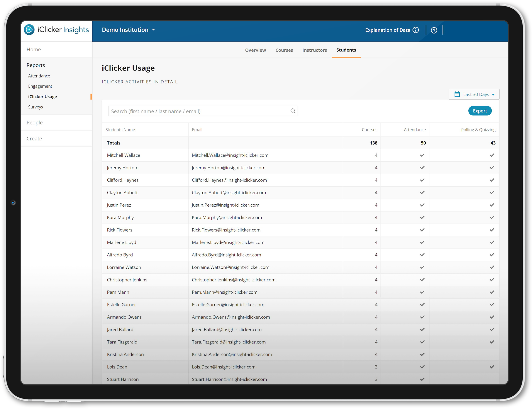Open the Engagement report

pos(40,86)
